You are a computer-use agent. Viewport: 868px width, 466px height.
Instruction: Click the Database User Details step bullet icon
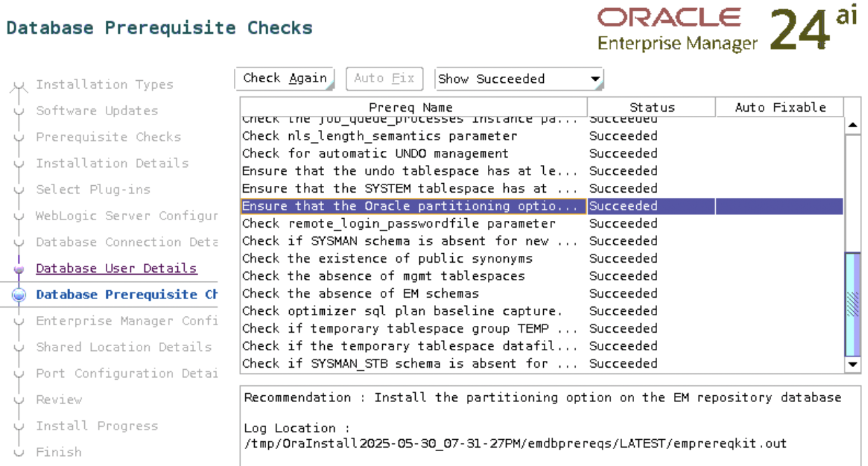(x=19, y=269)
